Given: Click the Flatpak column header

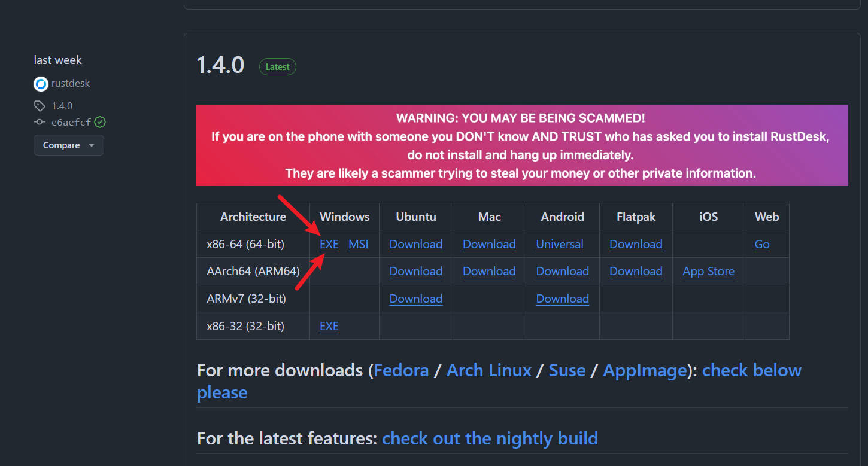Looking at the screenshot, I should tap(636, 217).
